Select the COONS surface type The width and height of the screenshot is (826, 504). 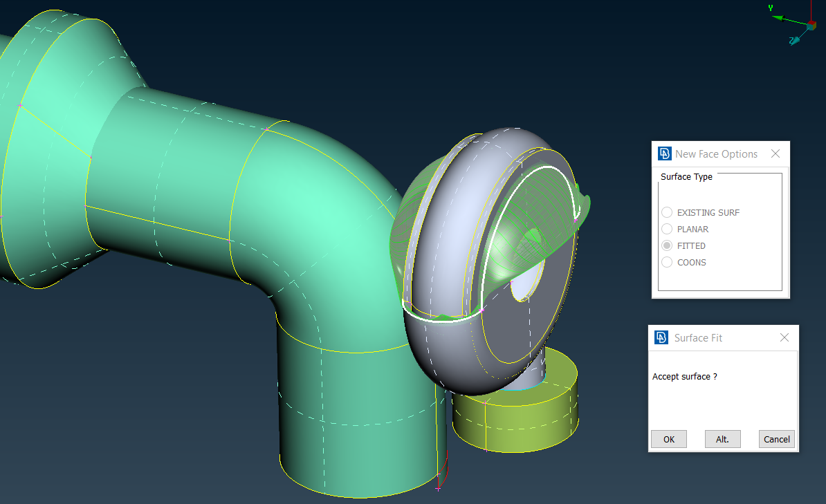click(x=667, y=262)
